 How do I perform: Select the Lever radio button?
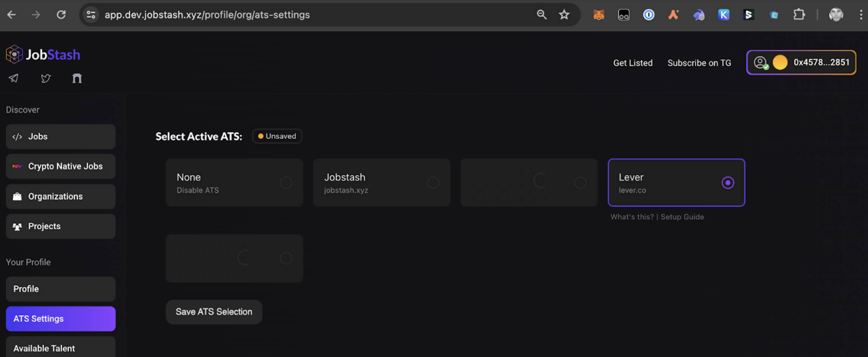point(728,183)
